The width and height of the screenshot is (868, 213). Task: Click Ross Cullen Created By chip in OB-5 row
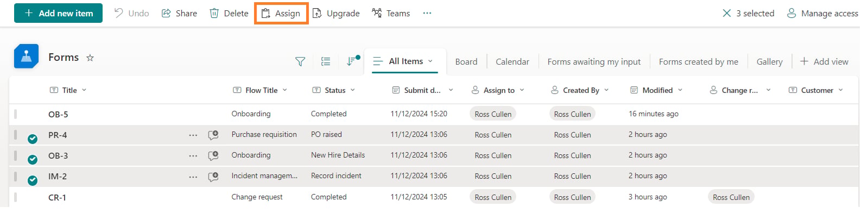[x=572, y=114]
